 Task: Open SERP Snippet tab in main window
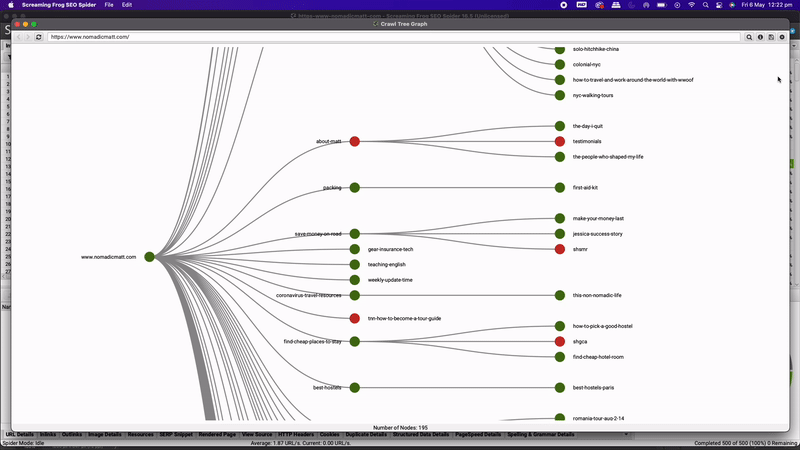click(x=176, y=435)
